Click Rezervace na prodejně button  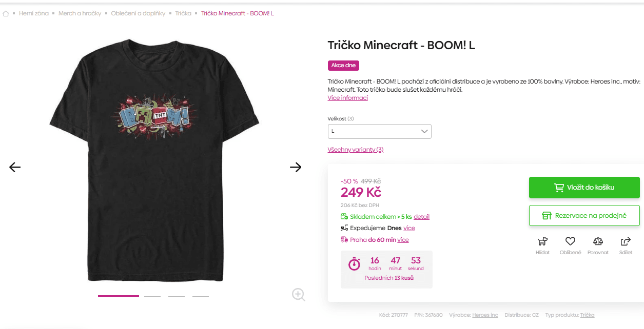(x=584, y=216)
